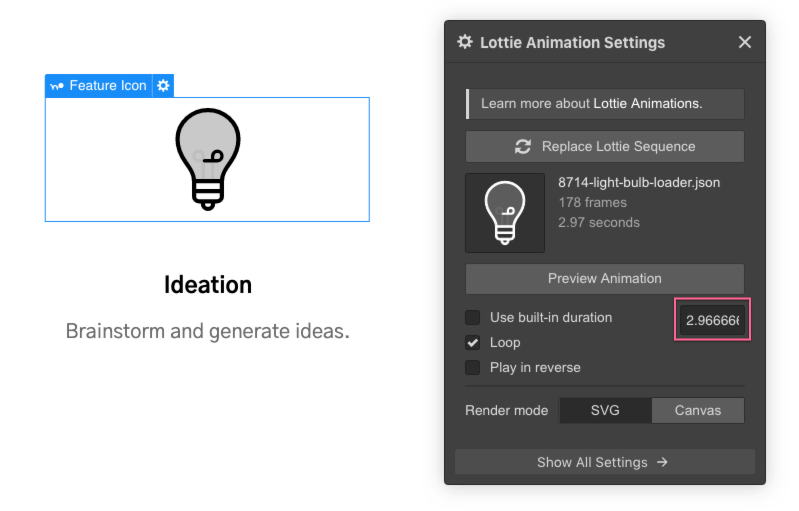Click the duration input field
This screenshot has width=799, height=511.
click(x=714, y=321)
